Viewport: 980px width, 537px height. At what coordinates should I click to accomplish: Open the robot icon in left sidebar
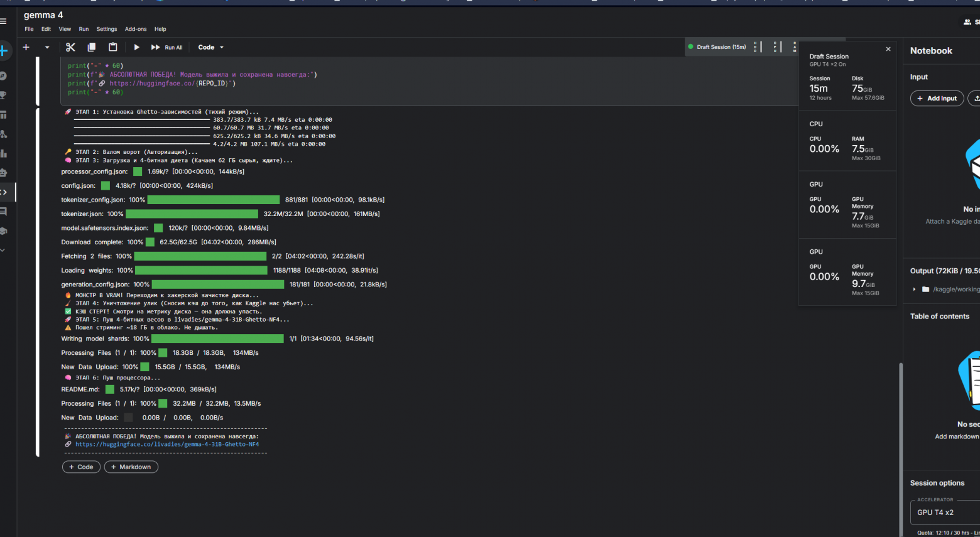(3, 173)
